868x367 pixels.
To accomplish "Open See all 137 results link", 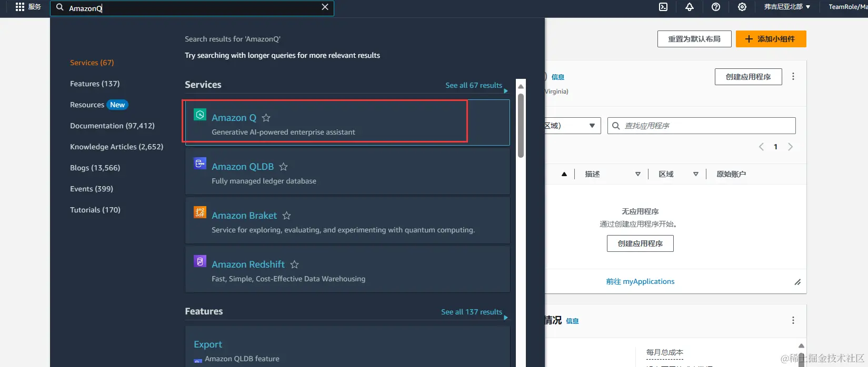I will pyautogui.click(x=472, y=312).
